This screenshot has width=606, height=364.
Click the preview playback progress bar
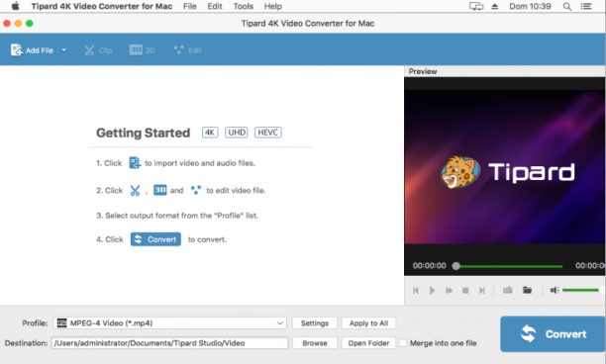[509, 266]
